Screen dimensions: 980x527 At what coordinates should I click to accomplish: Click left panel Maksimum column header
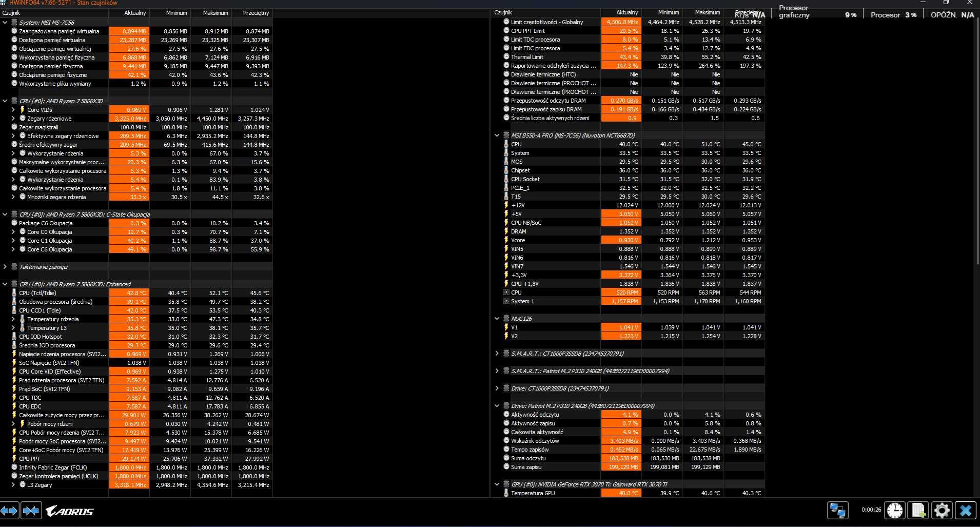click(211, 13)
